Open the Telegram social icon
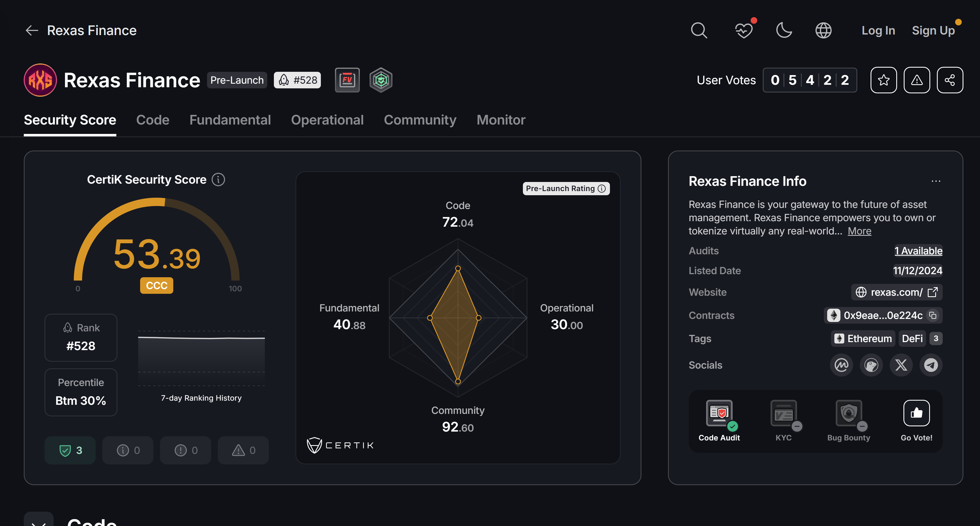Screen dimensions: 980x526 (931, 365)
